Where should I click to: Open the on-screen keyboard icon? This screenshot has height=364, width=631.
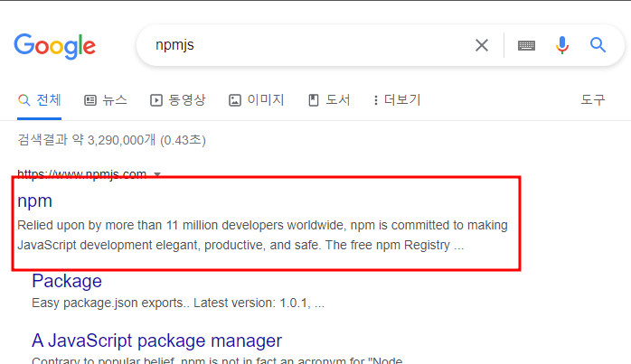click(x=526, y=45)
